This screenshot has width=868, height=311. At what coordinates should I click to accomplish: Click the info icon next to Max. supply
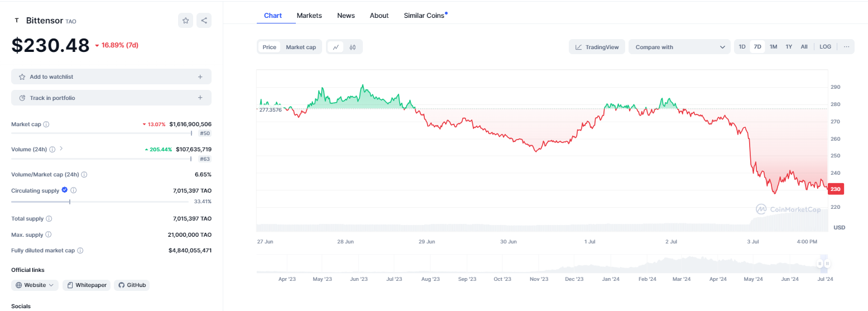pos(49,235)
